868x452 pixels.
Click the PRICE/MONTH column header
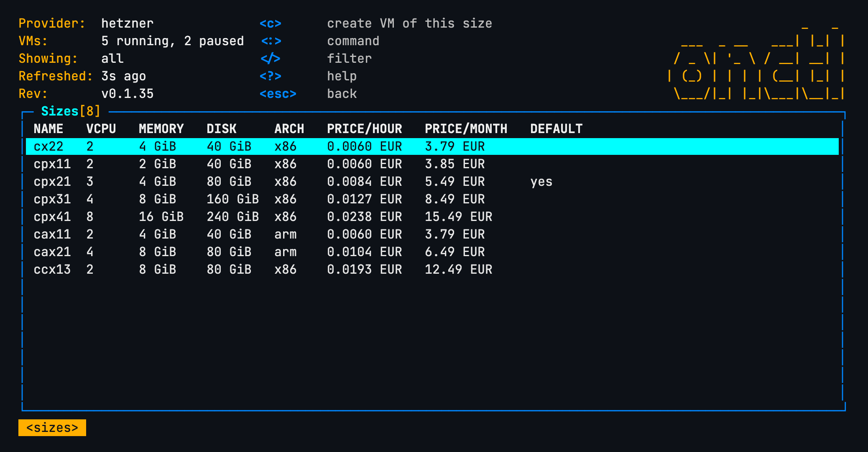click(x=466, y=129)
